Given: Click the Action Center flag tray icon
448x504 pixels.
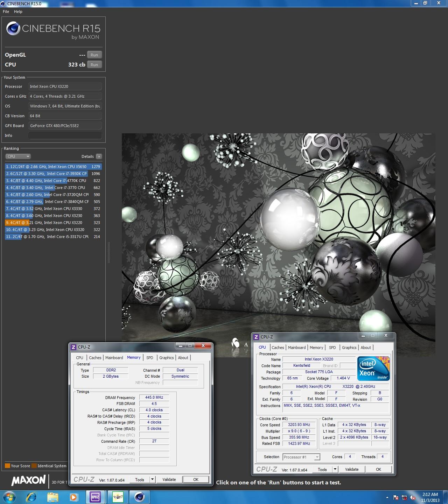Looking at the screenshot, I should click(396, 497).
